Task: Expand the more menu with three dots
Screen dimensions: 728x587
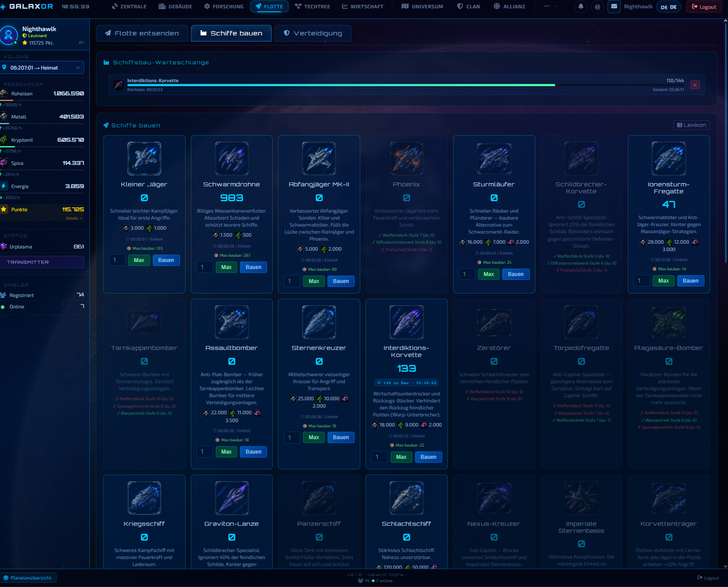Action: [550, 7]
